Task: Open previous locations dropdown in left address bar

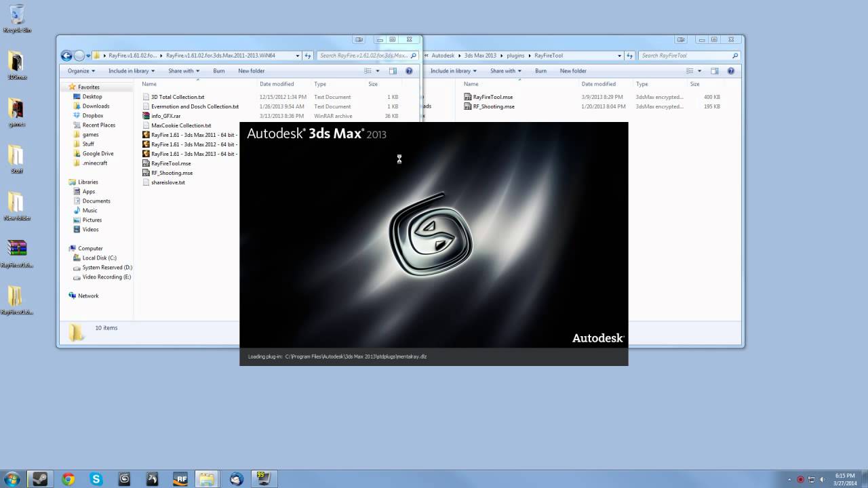Action: (298, 56)
